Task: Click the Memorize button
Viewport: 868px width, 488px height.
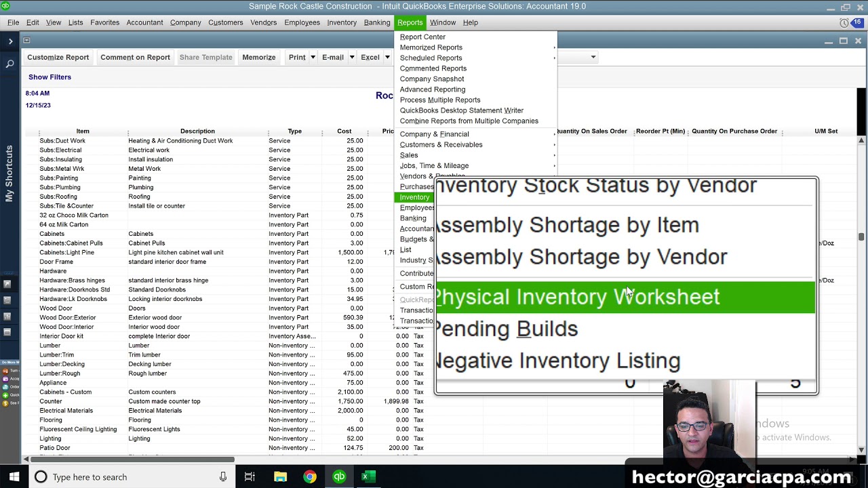Action: (x=259, y=58)
